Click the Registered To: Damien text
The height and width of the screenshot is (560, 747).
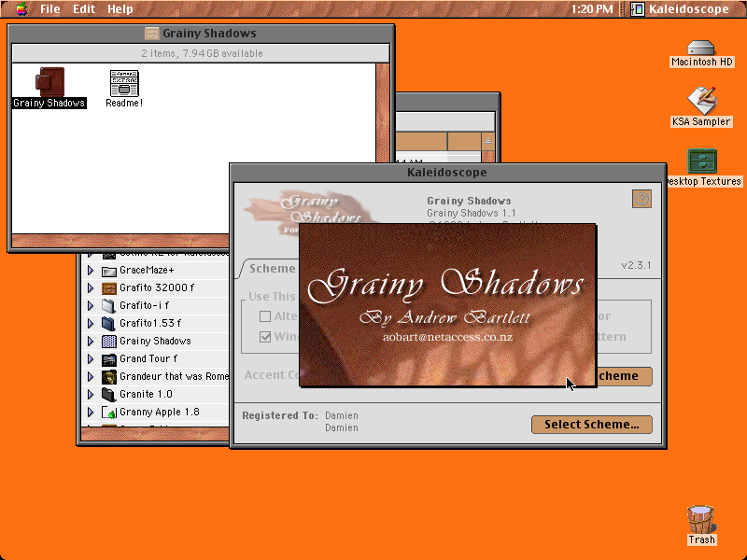pyautogui.click(x=300, y=415)
